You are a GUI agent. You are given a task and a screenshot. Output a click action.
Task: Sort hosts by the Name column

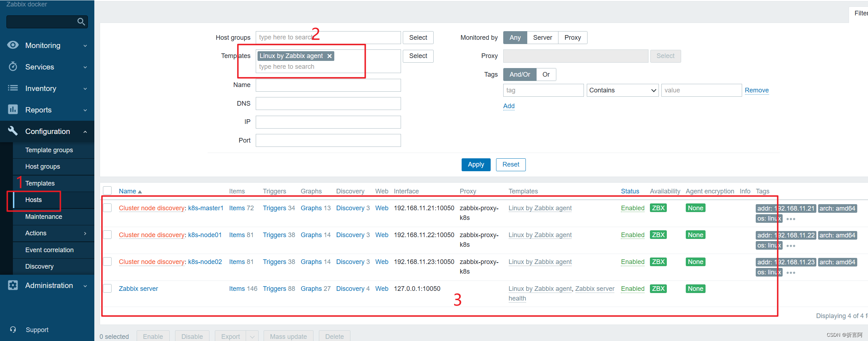(x=130, y=191)
